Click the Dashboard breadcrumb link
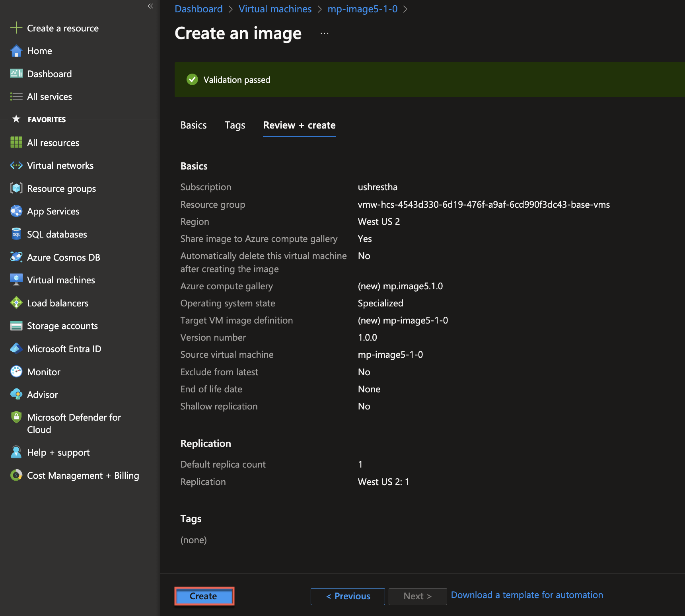Screen dimensions: 685x616 tap(198, 9)
